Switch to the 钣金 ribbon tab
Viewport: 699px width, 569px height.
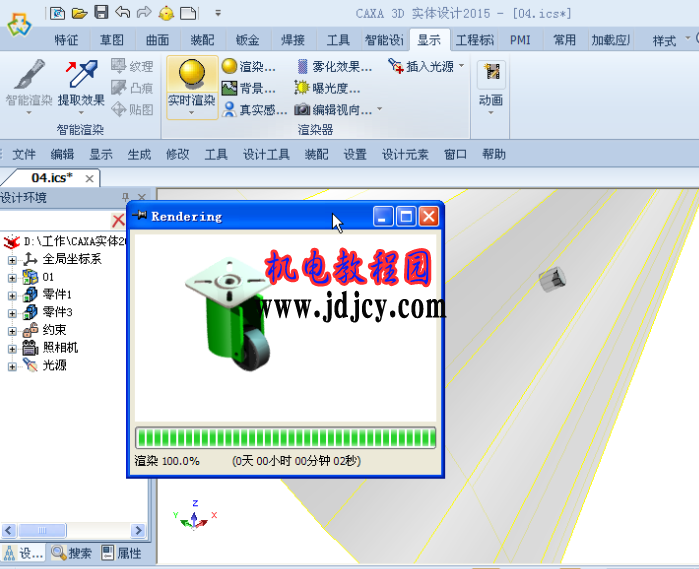point(247,40)
